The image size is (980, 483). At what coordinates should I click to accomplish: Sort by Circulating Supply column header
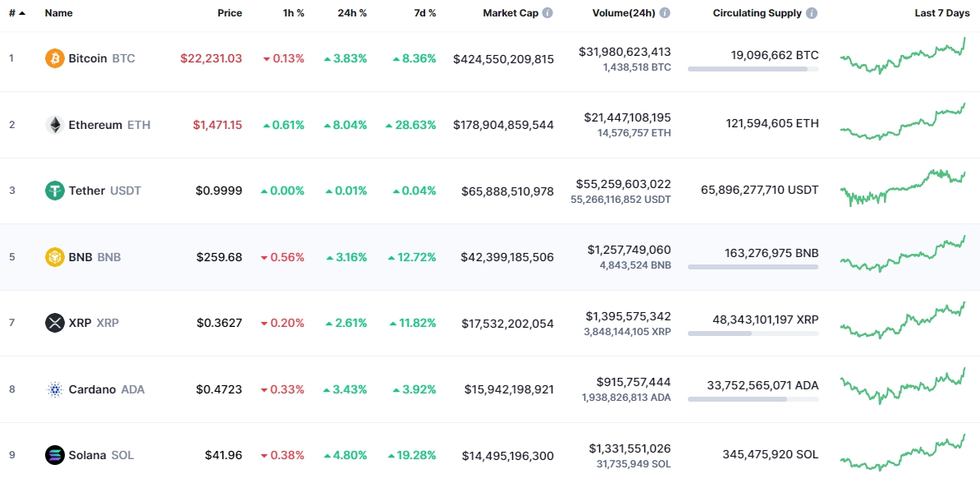pyautogui.click(x=757, y=13)
